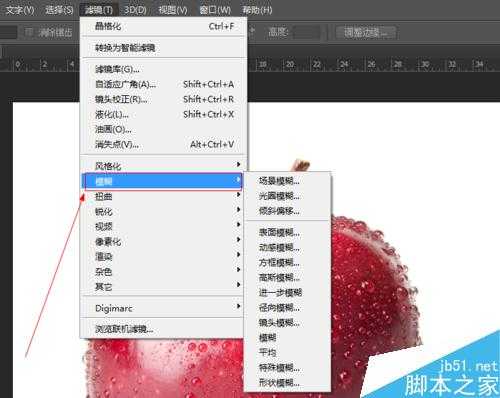
Task: Expand the 渲染 submenu
Action: click(163, 256)
